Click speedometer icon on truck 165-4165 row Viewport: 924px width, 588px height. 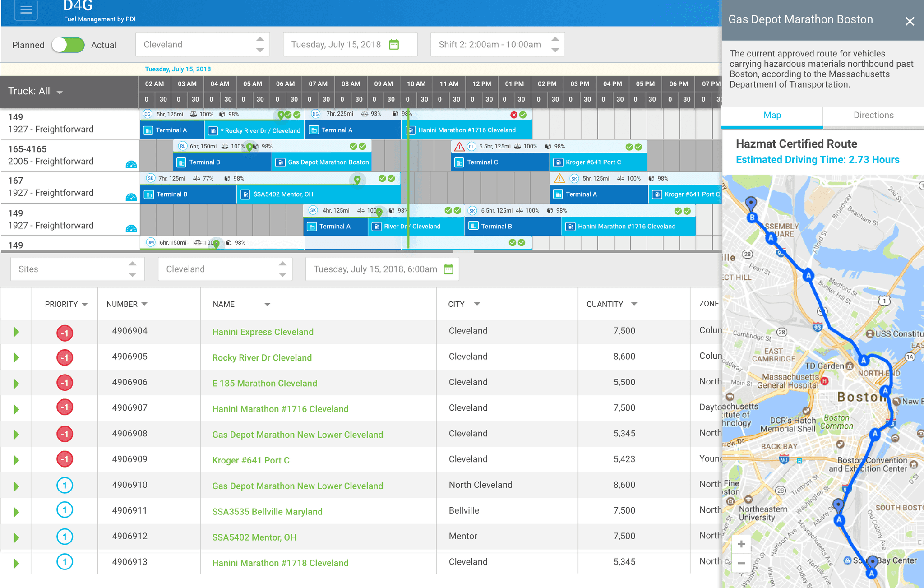[x=131, y=165]
